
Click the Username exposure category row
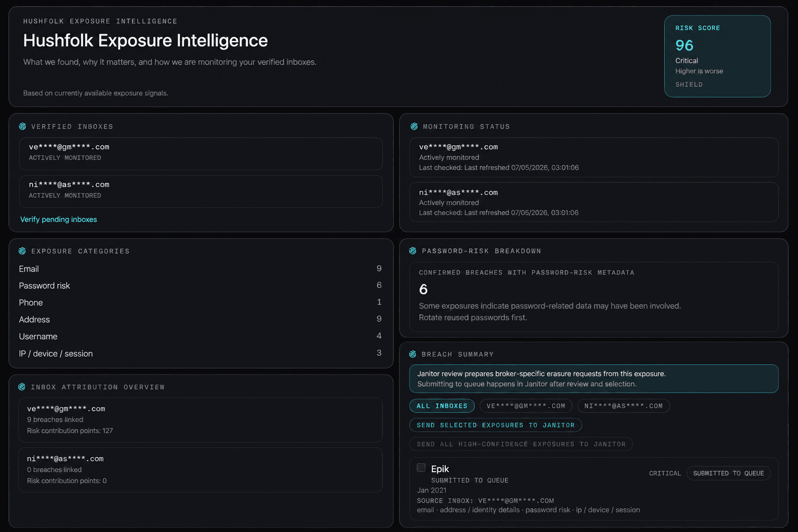pyautogui.click(x=201, y=337)
